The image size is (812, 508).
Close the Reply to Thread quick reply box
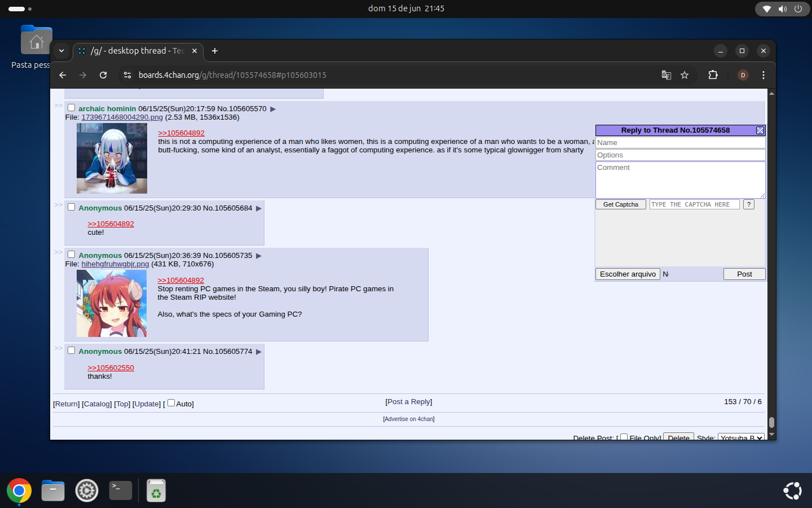tap(760, 130)
